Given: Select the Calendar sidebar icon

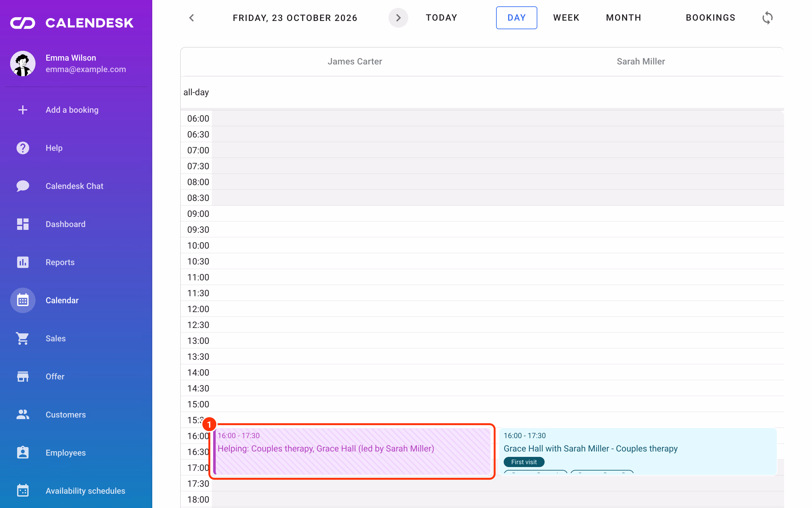Looking at the screenshot, I should point(23,300).
